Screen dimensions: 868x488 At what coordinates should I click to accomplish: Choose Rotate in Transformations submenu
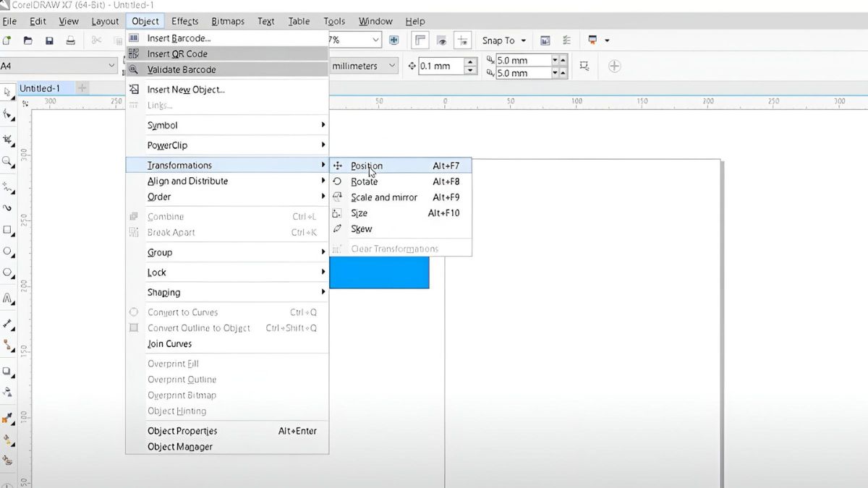(401, 181)
